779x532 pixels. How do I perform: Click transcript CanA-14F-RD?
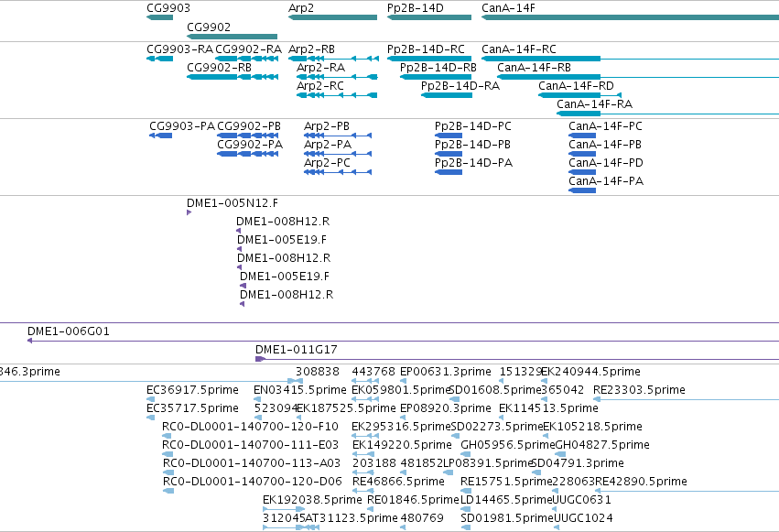click(579, 95)
